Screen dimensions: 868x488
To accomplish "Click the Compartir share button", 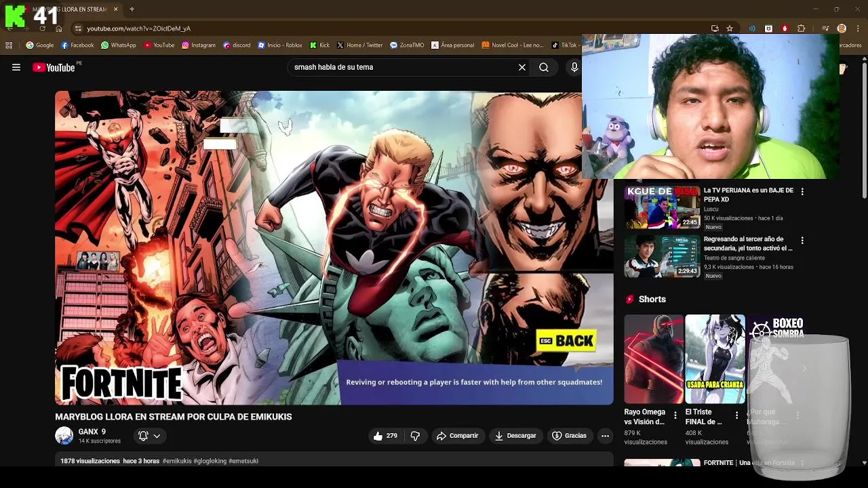I will [458, 436].
